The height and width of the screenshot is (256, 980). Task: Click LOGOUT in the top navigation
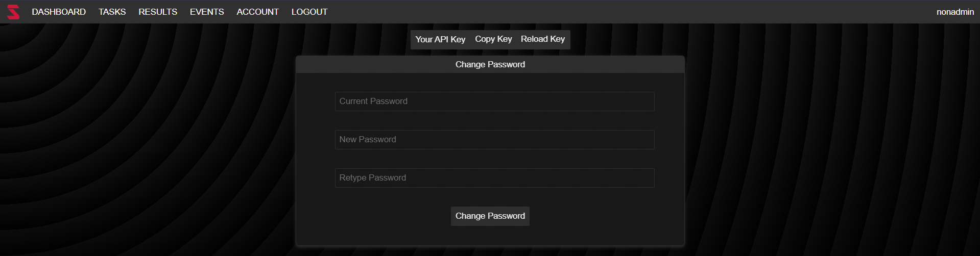pos(309,12)
